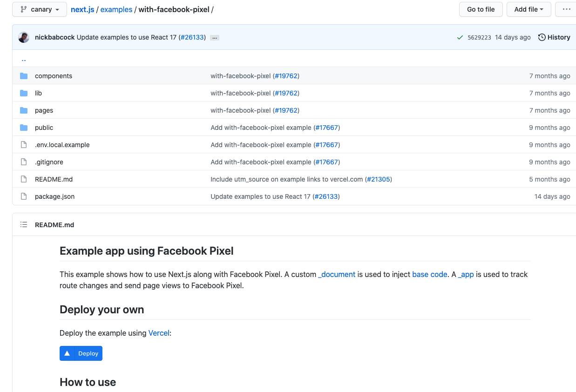Open PR #19762 in lib row
The height and width of the screenshot is (392, 576).
click(x=286, y=93)
